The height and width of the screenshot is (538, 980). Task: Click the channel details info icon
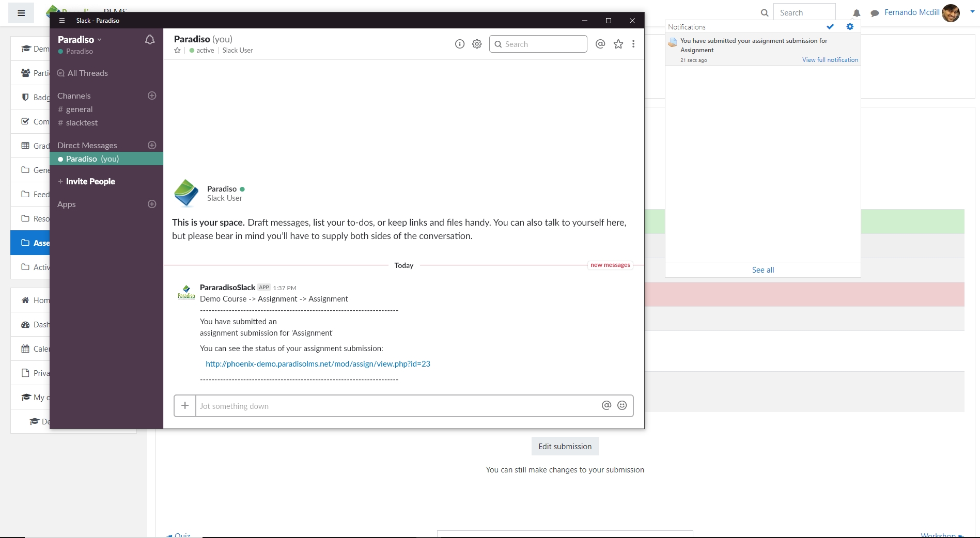[x=459, y=44]
